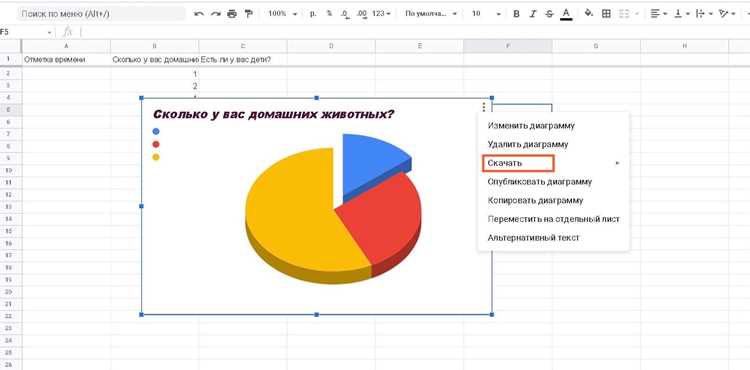Click the menu search field 'Поиск по меню'
Image resolution: width=750 pixels, height=370 pixels.
(x=101, y=14)
